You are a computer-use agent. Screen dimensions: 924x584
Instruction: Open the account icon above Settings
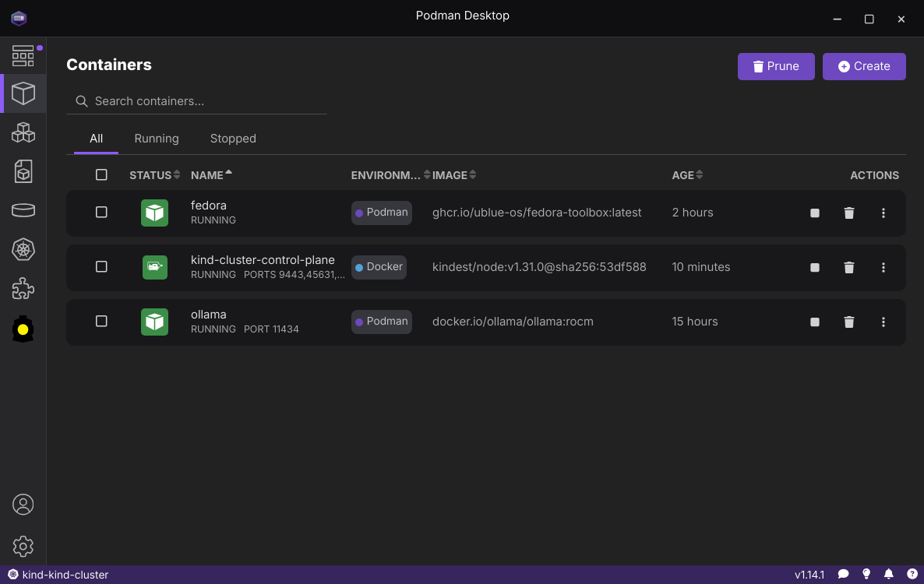(23, 505)
